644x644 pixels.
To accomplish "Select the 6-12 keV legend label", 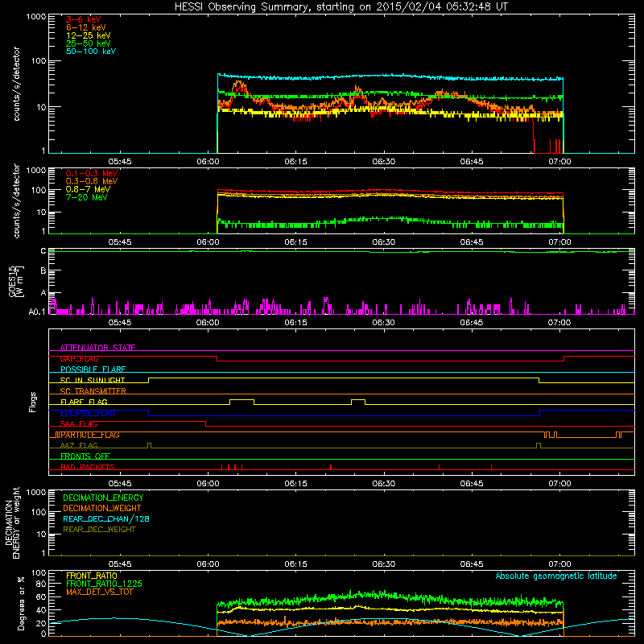I will point(86,27).
